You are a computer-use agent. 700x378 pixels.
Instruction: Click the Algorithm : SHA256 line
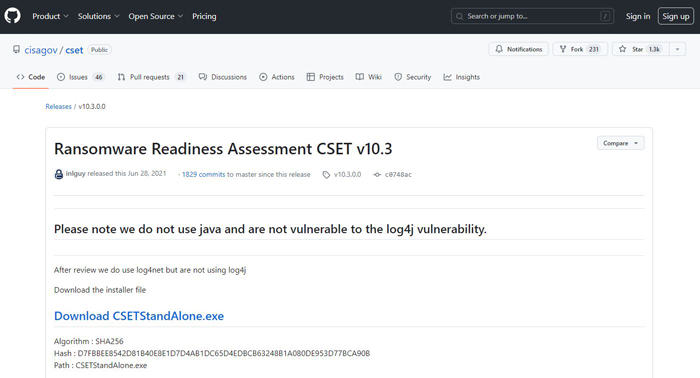tap(88, 341)
